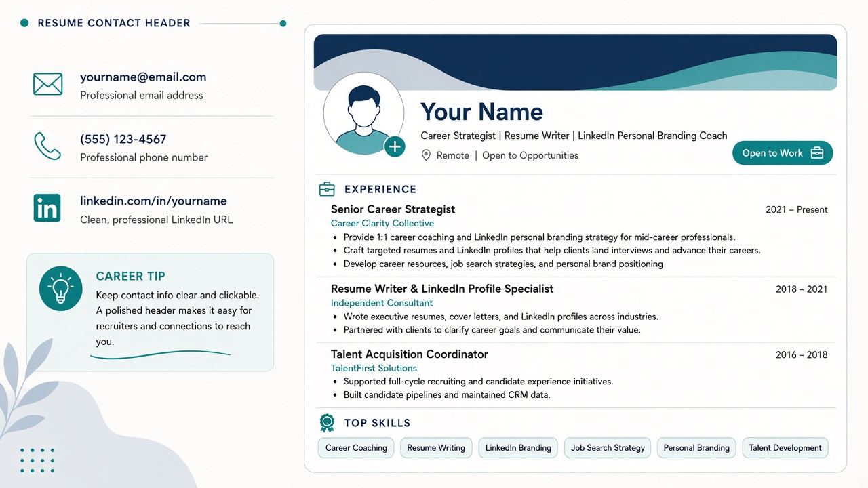Click the profile avatar picture
The width and height of the screenshot is (868, 488).
tap(363, 113)
